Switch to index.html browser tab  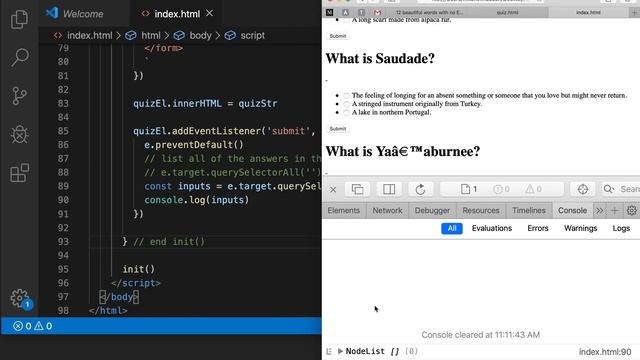click(588, 13)
